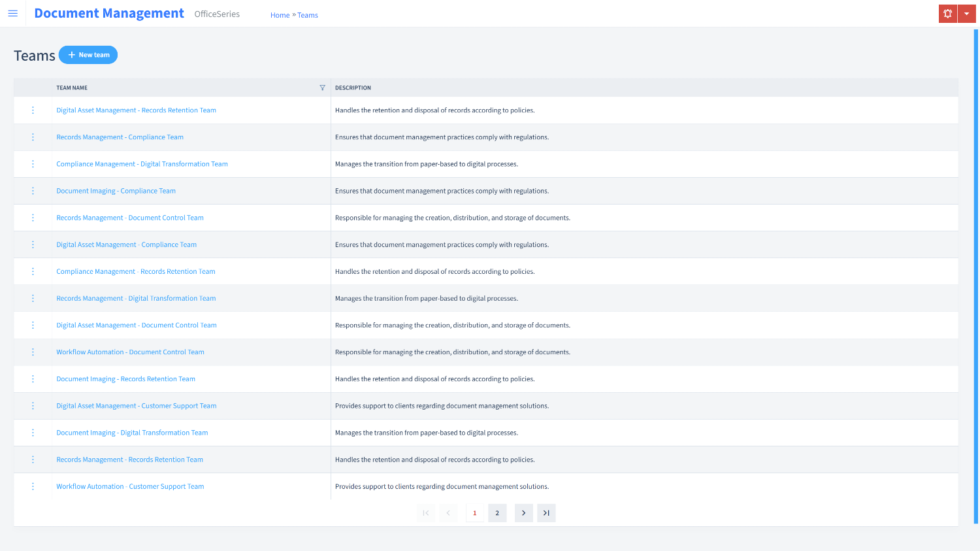Filter the Team Name column
The image size is (980, 551).
(x=322, y=87)
